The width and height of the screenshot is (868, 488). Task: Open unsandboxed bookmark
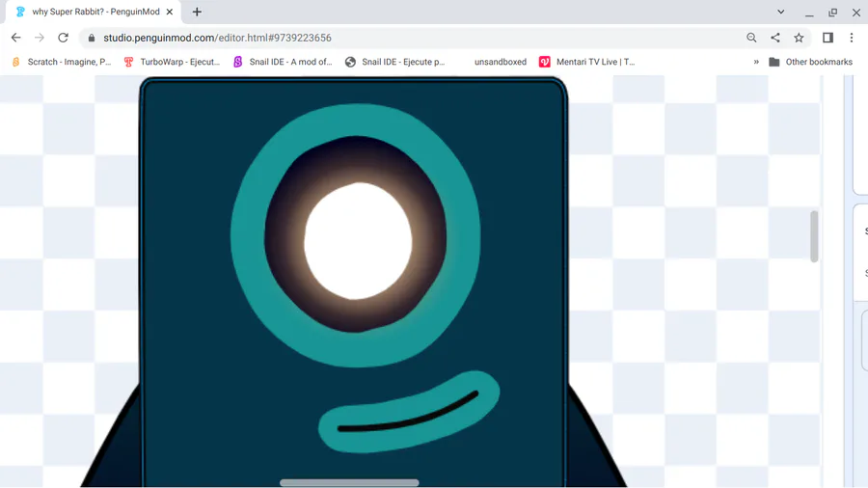coord(500,62)
